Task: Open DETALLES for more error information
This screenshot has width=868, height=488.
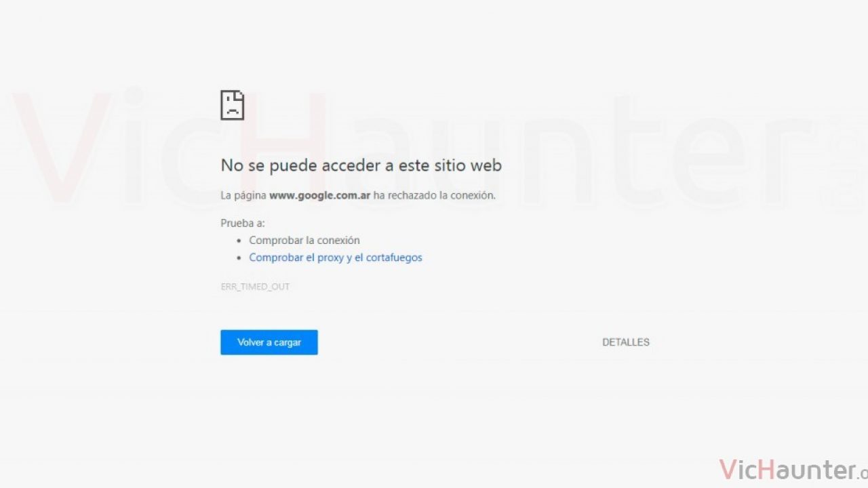Action: (x=626, y=342)
